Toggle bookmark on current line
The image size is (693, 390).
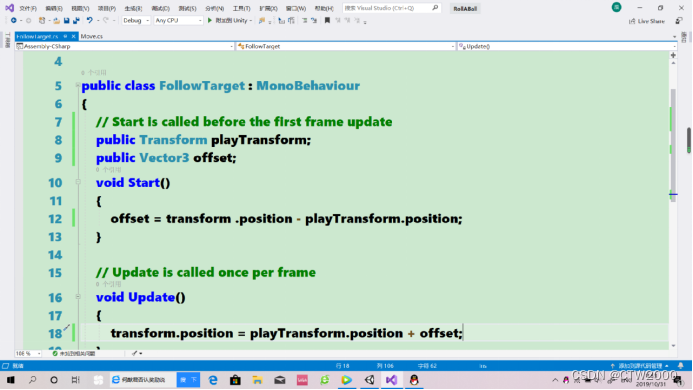(327, 20)
